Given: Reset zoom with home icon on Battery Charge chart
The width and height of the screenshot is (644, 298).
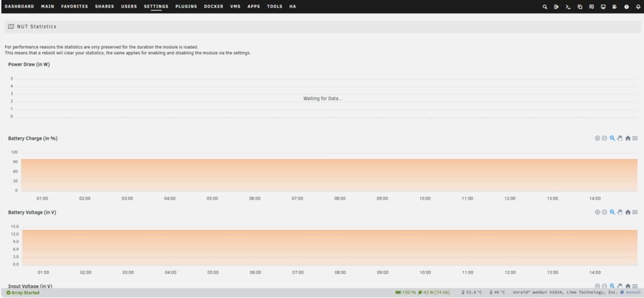Looking at the screenshot, I should click(628, 138).
